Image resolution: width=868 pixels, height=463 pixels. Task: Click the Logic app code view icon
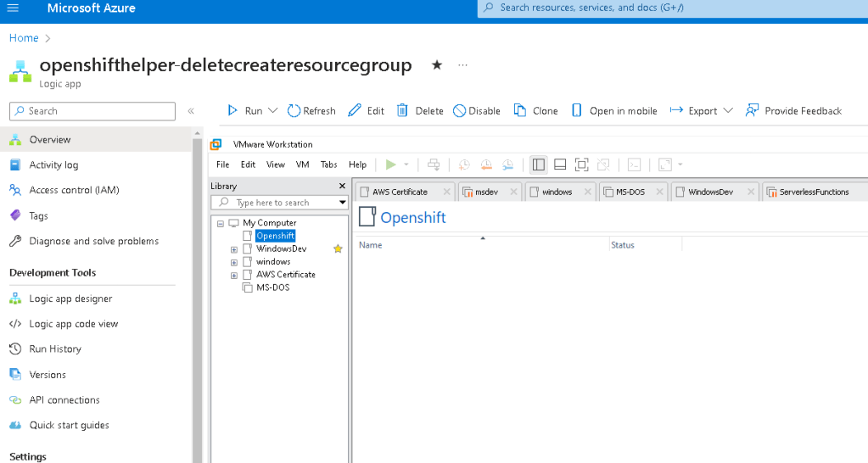point(15,324)
